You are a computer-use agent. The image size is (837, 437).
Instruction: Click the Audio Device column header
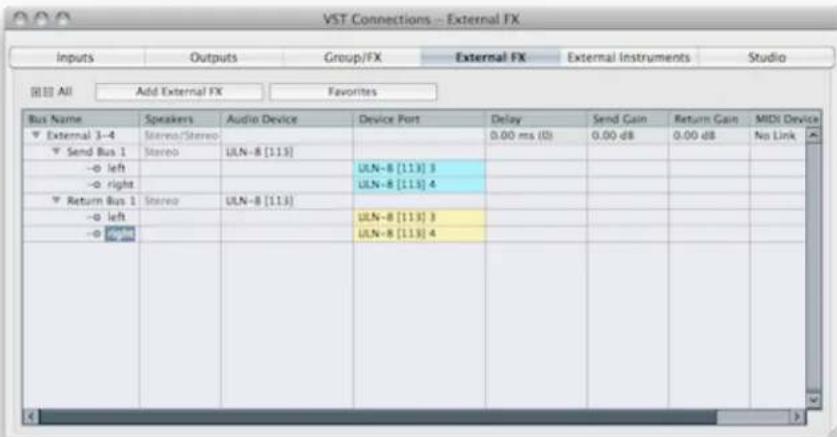(287, 119)
